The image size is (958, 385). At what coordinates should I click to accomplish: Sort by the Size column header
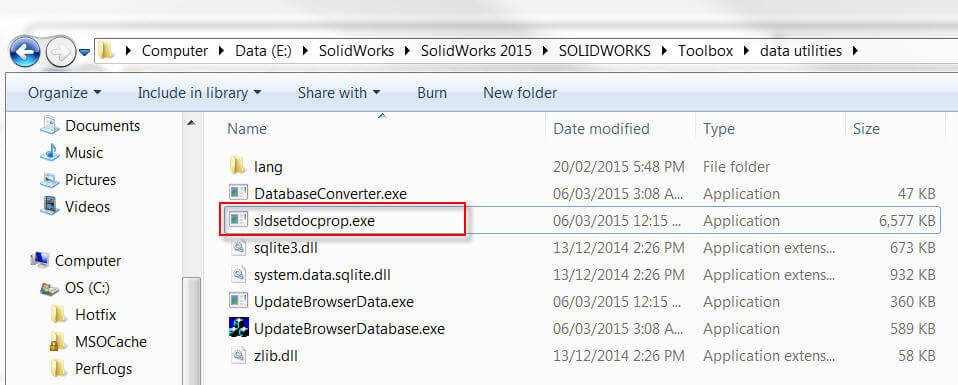[866, 129]
